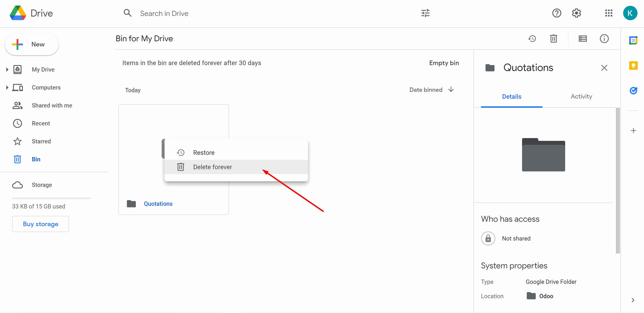Open the Storage section
The image size is (644, 313).
(x=42, y=185)
